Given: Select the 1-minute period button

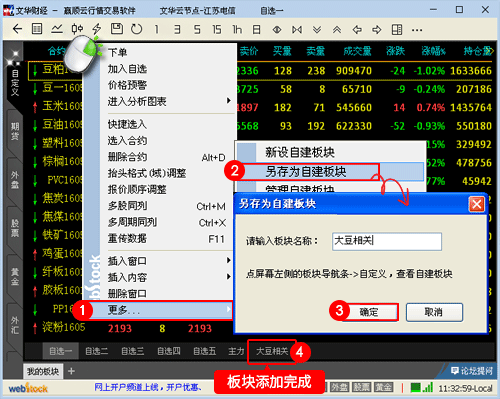Looking at the screenshot, I should tap(156, 30).
